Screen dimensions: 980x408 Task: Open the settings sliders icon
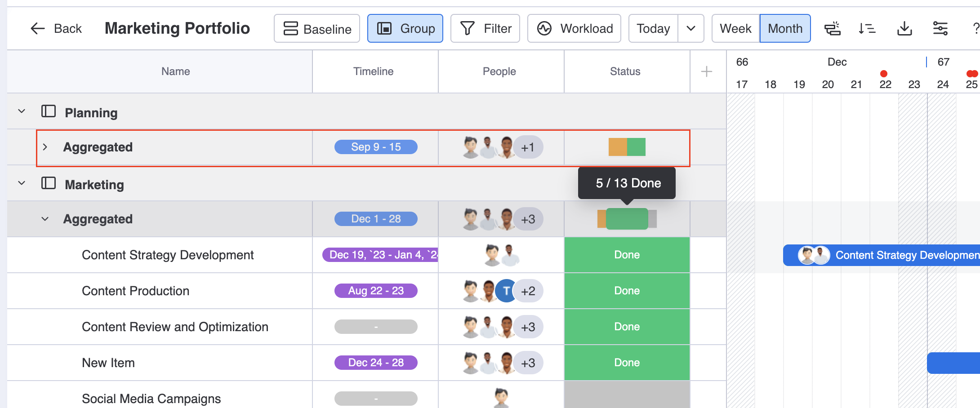[x=940, y=29]
